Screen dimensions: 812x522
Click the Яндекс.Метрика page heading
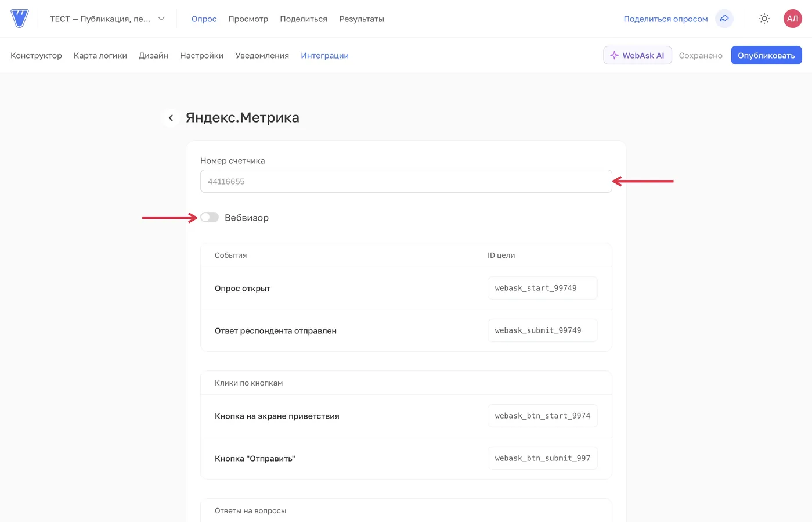[x=243, y=117]
